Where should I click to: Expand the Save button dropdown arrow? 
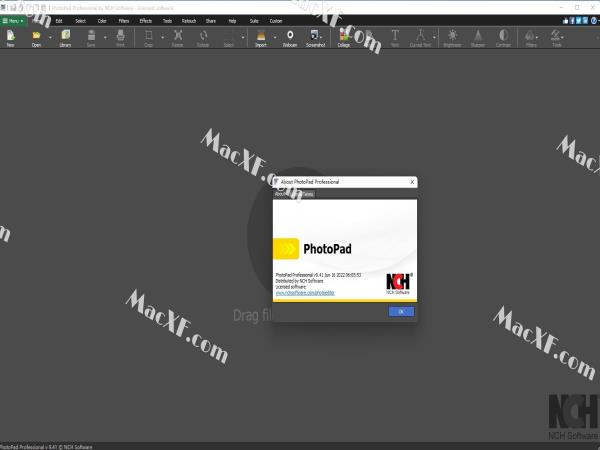coord(105,38)
